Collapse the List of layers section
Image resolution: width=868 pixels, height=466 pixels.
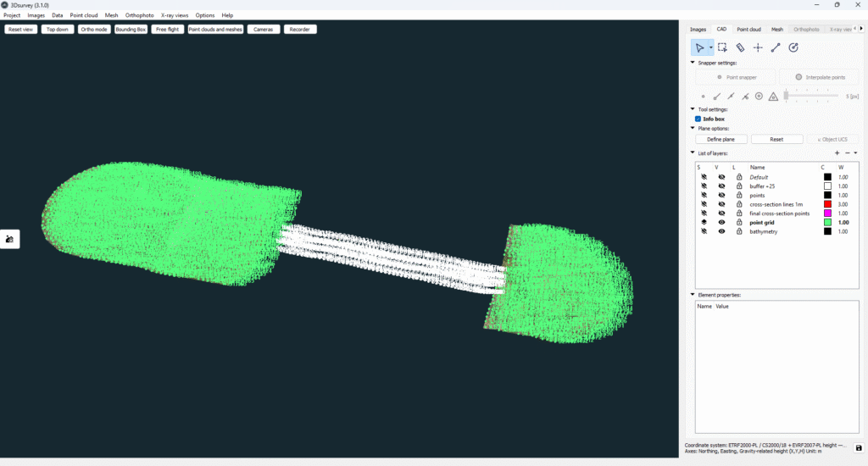pos(693,153)
